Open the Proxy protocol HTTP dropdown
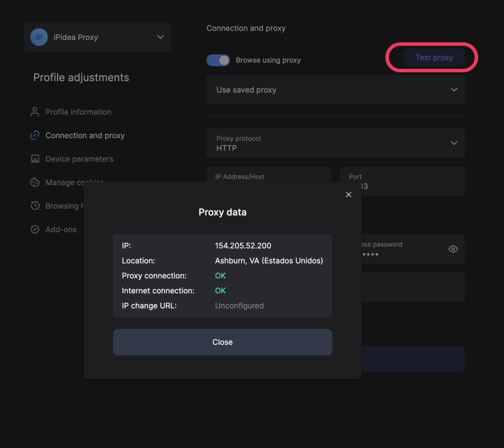 [335, 143]
